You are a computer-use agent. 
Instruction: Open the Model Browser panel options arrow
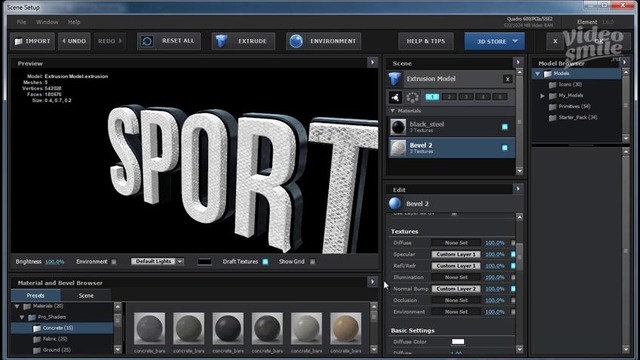pyautogui.click(x=625, y=62)
